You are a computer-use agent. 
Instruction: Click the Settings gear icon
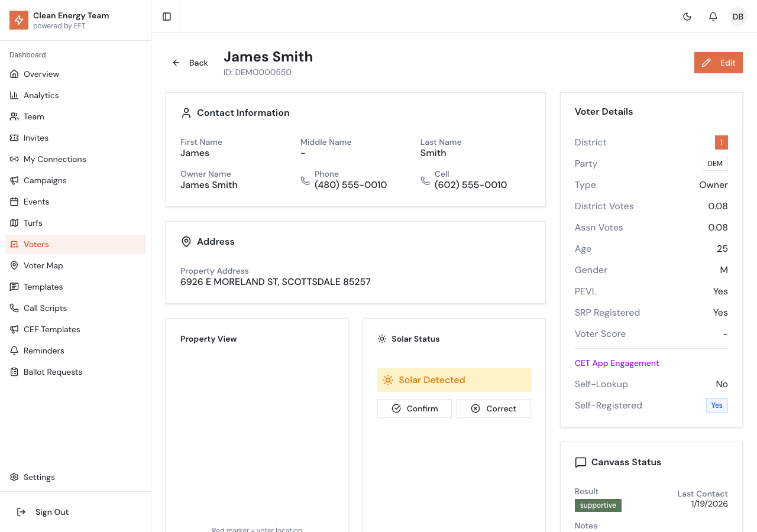point(14,477)
